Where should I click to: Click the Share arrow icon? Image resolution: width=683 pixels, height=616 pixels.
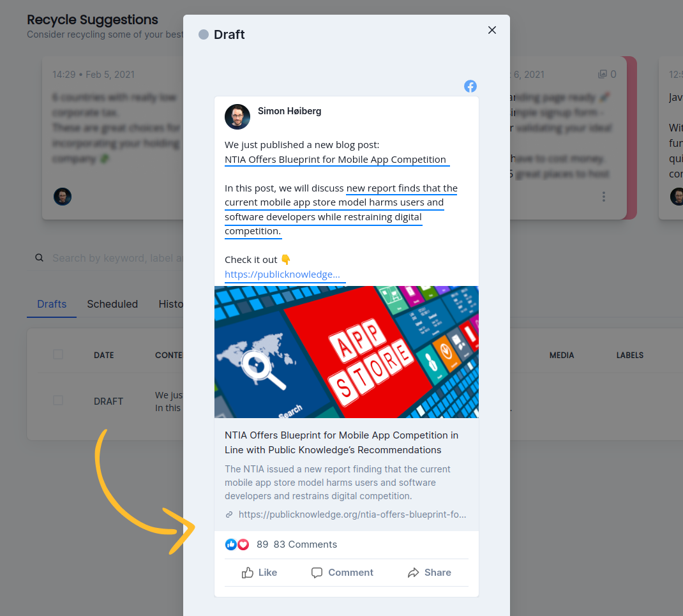413,573
